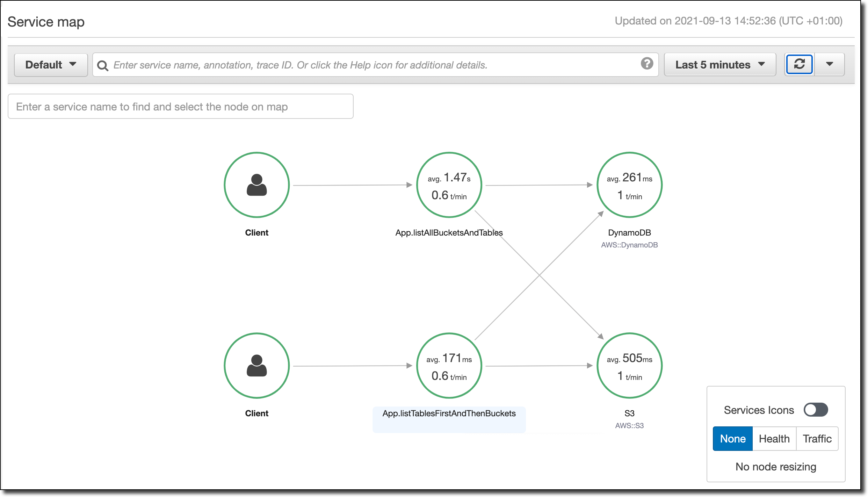The height and width of the screenshot is (497, 868).
Task: Select the top Client node icon
Action: [257, 185]
